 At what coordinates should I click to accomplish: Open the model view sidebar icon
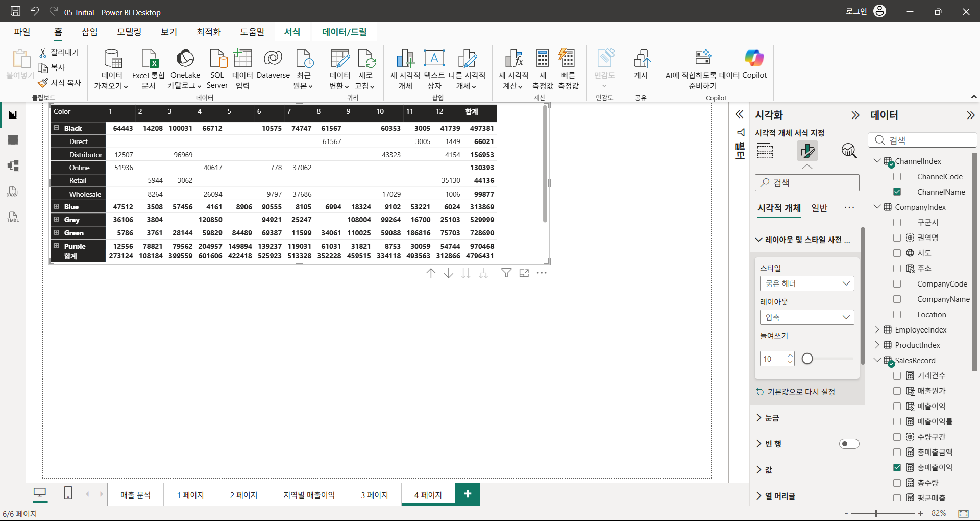[13, 165]
